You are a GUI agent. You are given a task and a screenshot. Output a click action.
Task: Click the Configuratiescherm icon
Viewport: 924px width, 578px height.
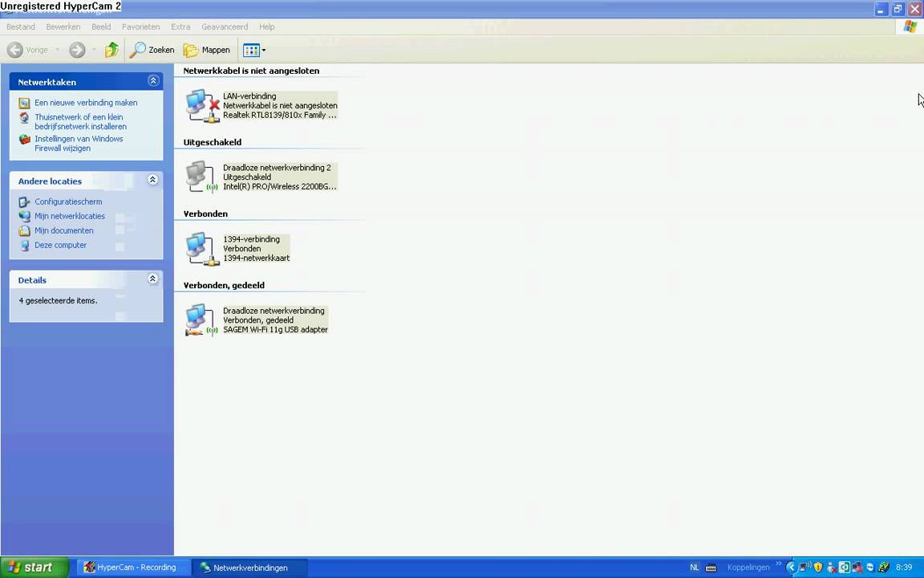pos(24,201)
